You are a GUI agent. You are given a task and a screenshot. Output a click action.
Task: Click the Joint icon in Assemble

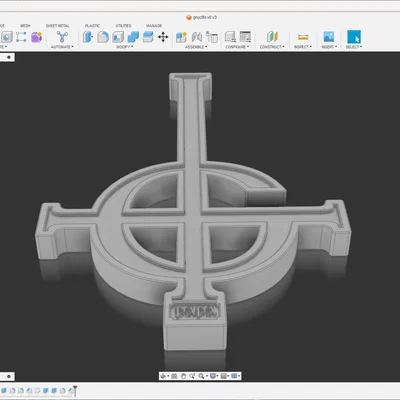click(197, 37)
